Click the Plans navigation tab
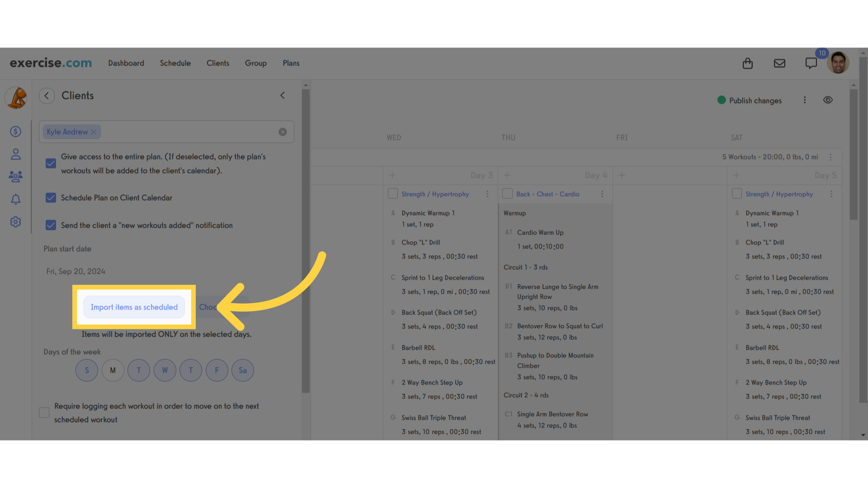The image size is (868, 488). (292, 62)
